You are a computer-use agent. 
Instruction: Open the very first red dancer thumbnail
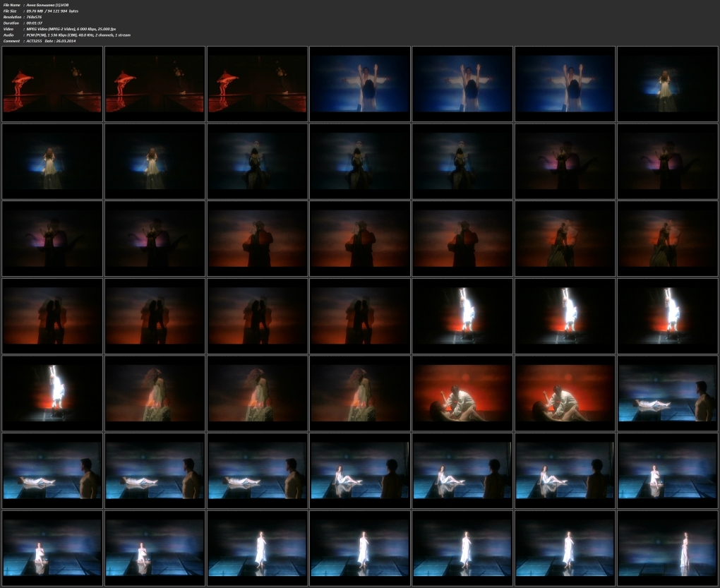pyautogui.click(x=52, y=84)
